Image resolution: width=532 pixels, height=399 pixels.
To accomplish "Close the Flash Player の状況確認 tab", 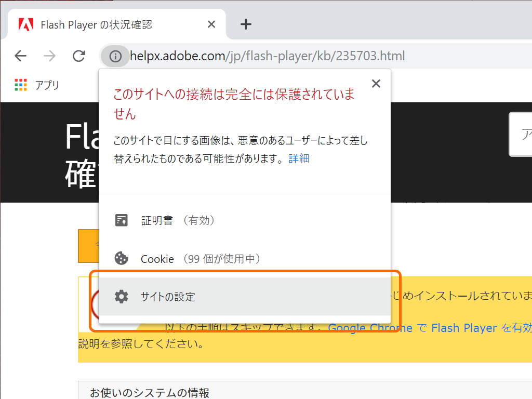I will tap(211, 24).
